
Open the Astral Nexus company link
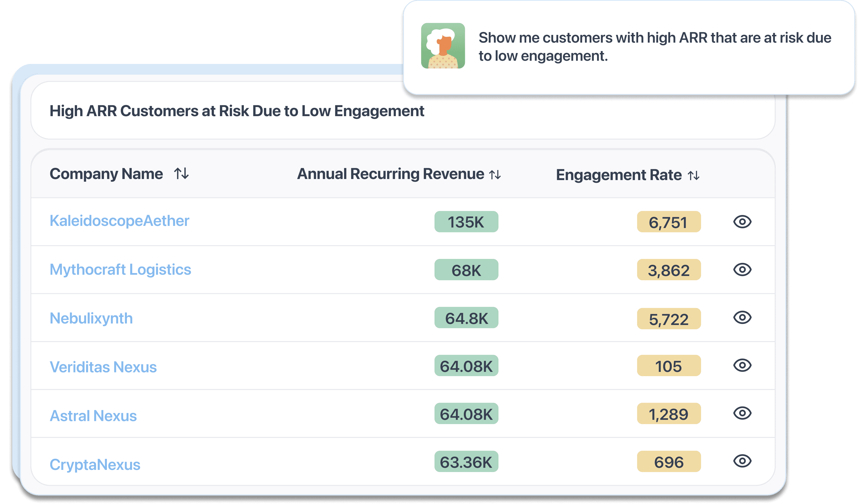[x=93, y=416]
